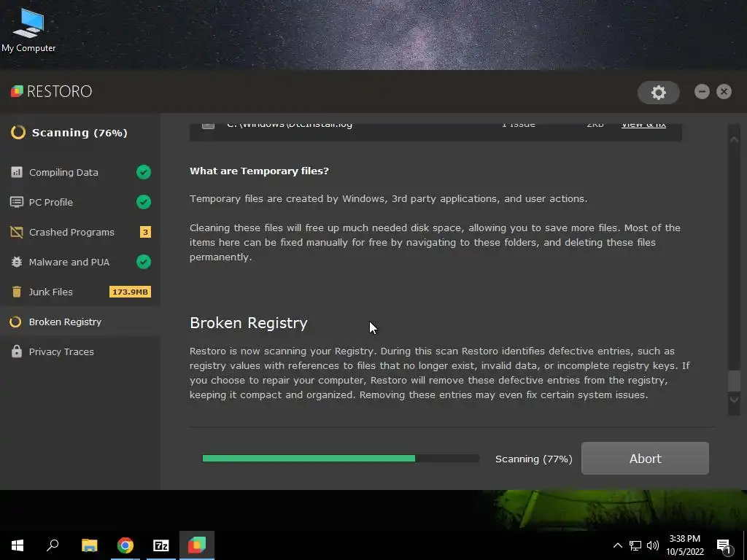Click the Scanning spinner icon in sidebar header
This screenshot has height=560, width=747.
(x=18, y=133)
